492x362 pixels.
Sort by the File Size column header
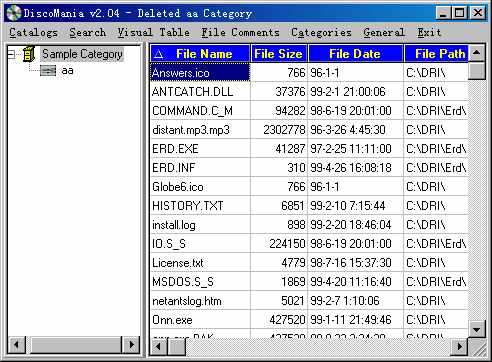[279, 54]
